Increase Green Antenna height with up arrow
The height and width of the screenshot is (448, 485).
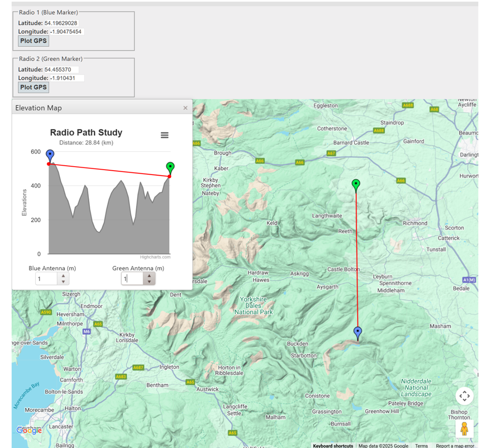point(149,276)
